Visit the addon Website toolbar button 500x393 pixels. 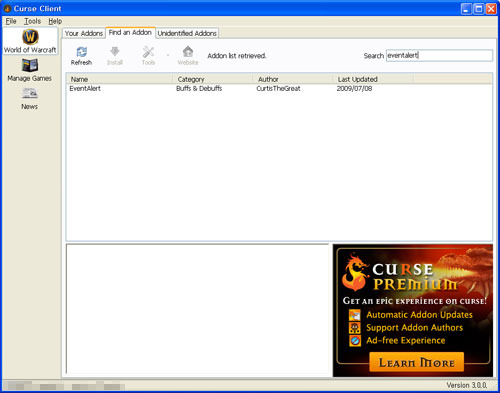click(x=188, y=56)
